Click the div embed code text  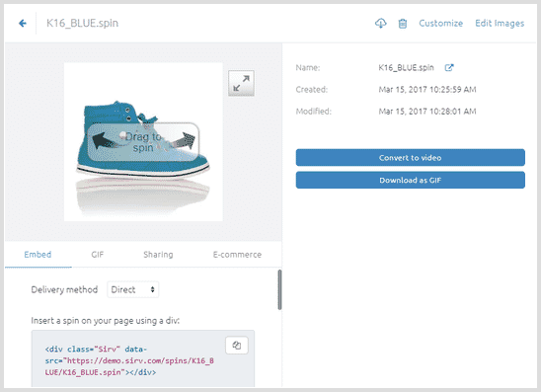coord(129,360)
